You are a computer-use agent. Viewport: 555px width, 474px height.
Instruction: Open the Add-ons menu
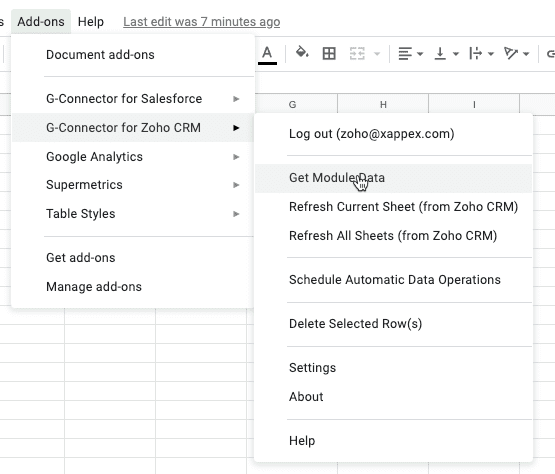pyautogui.click(x=41, y=22)
